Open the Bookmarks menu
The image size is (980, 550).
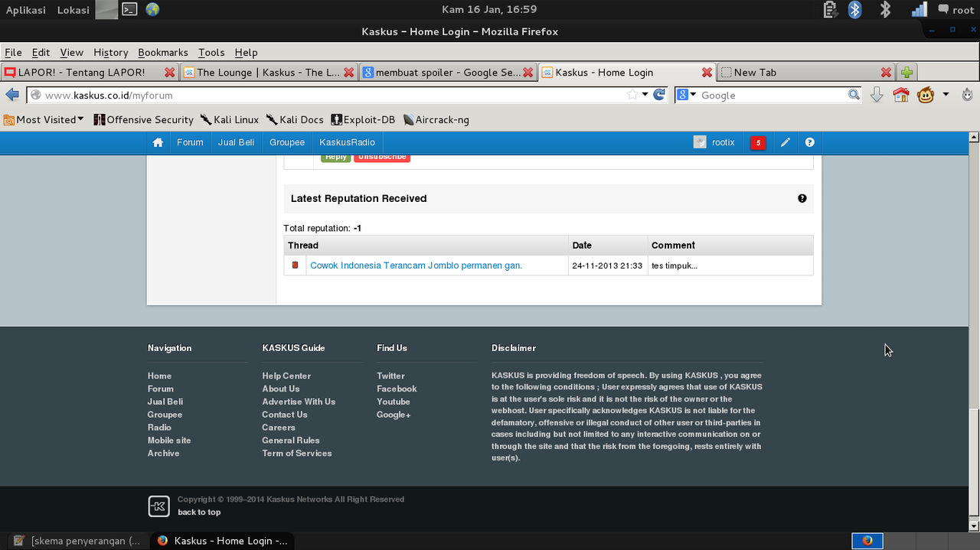[x=163, y=52]
